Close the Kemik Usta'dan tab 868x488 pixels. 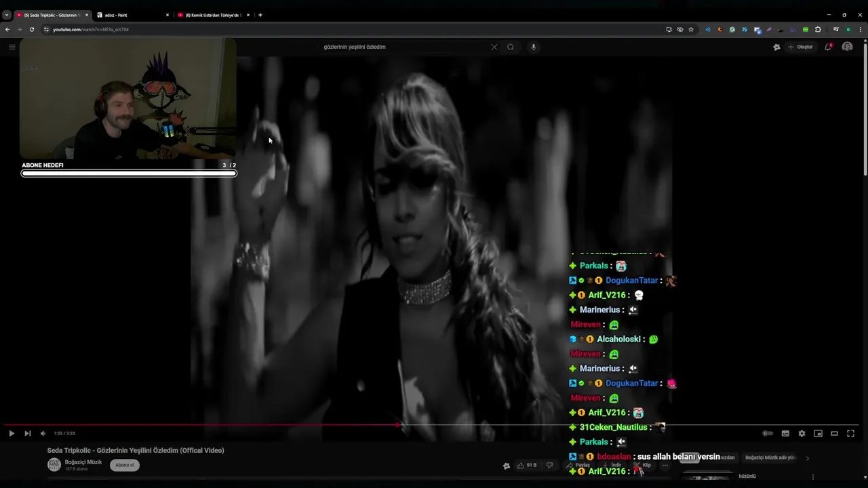click(248, 15)
